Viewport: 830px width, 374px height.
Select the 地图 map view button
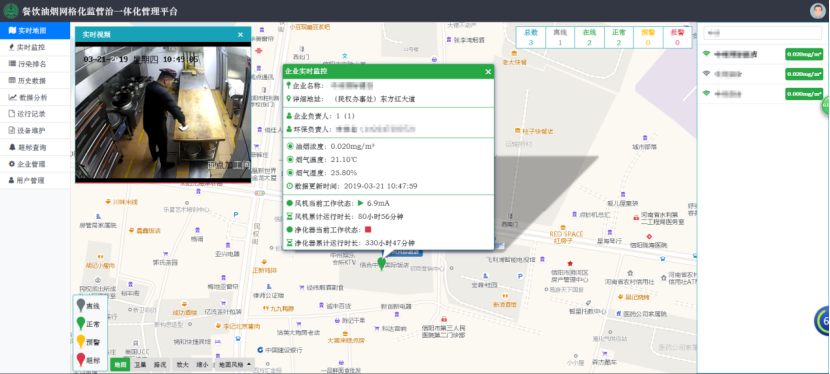(120, 364)
